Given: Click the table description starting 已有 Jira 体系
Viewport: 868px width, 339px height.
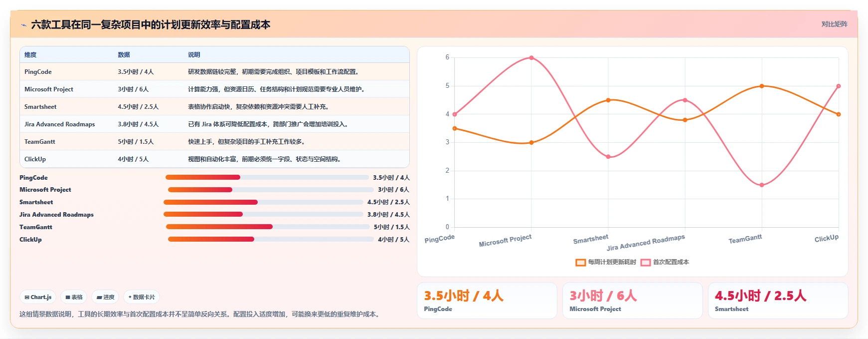Looking at the screenshot, I should 269,124.
